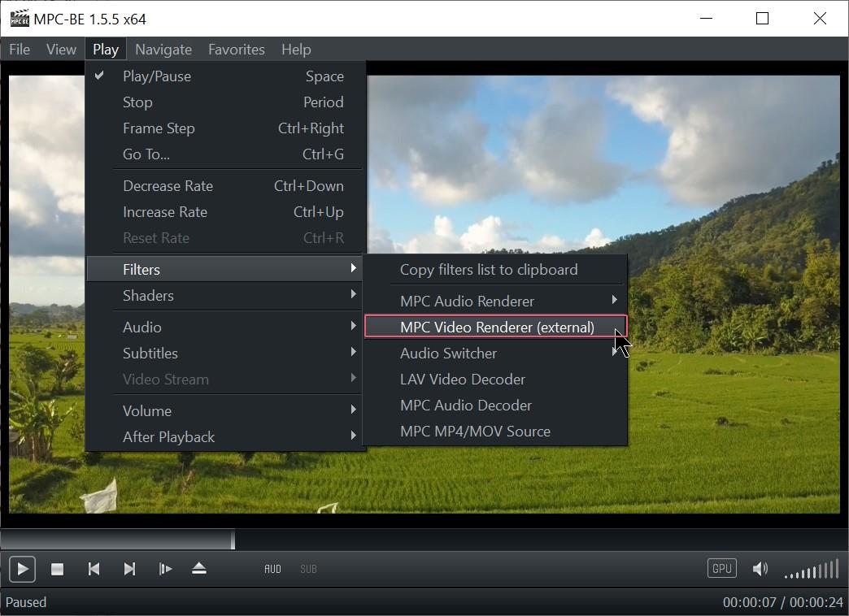Choose Copy filters list to clipboard
This screenshot has width=849, height=616.
coord(488,269)
